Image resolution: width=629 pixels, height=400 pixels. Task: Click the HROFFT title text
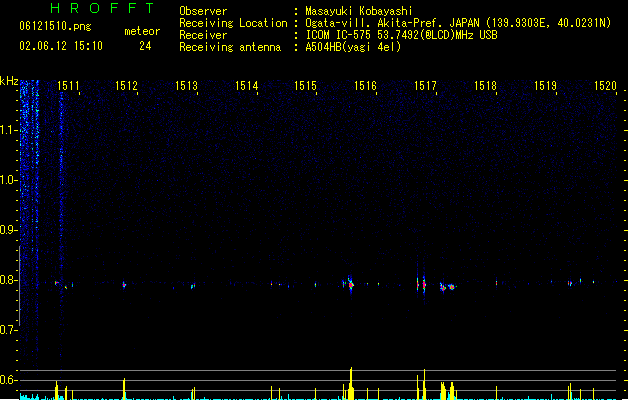(x=103, y=8)
